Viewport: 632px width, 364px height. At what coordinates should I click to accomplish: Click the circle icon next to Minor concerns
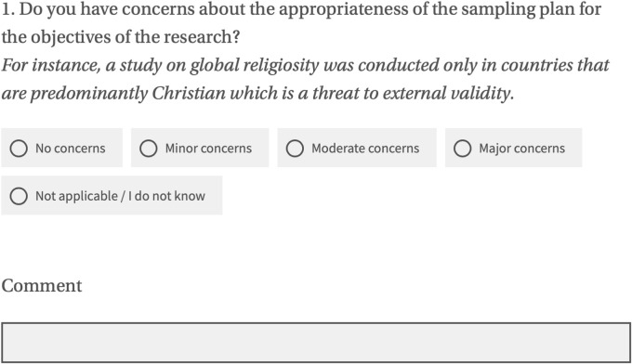pos(149,149)
